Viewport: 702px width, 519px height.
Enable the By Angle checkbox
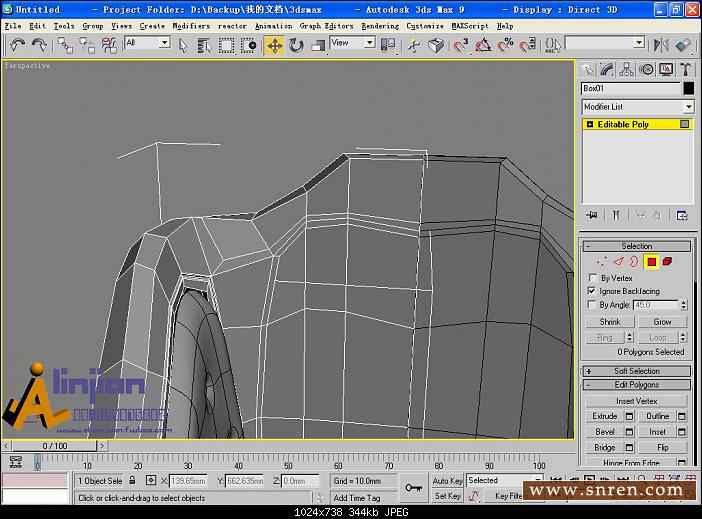[592, 304]
